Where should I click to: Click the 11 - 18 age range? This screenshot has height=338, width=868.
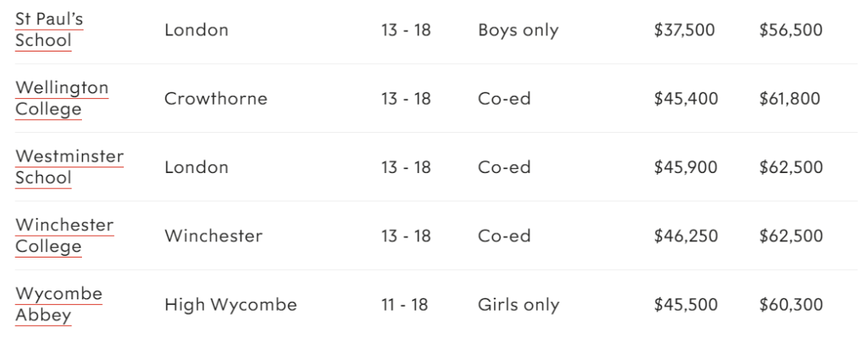coord(404,305)
